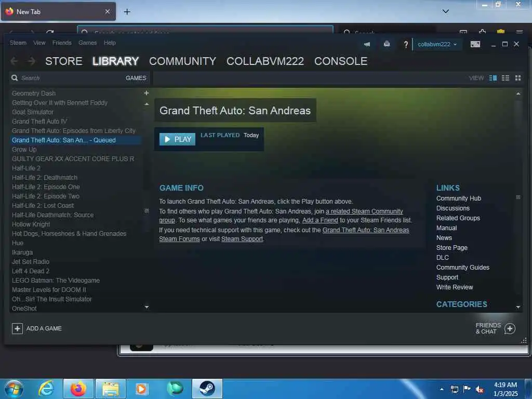
Task: Open the Help menu
Action: pyautogui.click(x=110, y=43)
